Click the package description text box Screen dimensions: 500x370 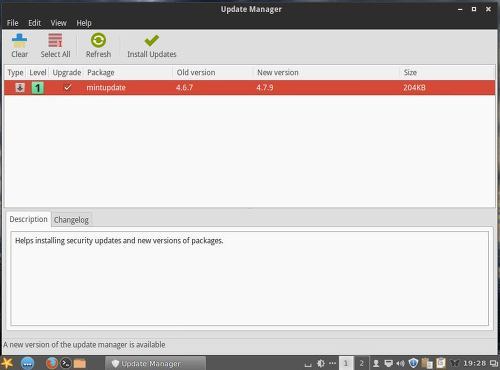pyautogui.click(x=249, y=278)
